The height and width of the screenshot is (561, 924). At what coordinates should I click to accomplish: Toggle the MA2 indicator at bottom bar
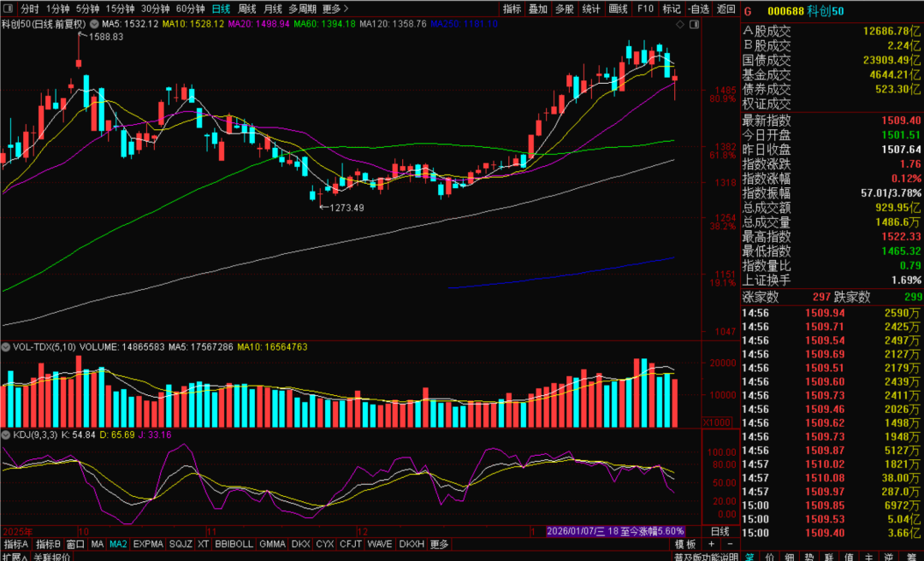[118, 544]
